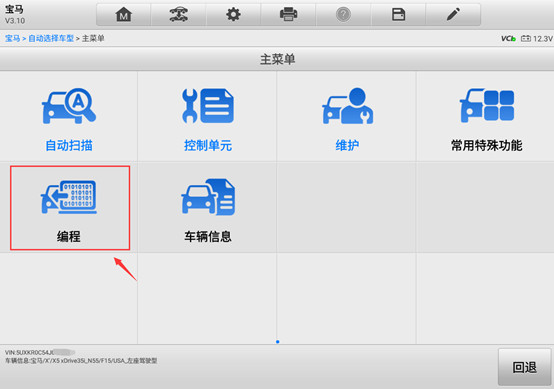Print the current page with printer icon
The width and height of the screenshot is (554, 389).
tap(288, 15)
